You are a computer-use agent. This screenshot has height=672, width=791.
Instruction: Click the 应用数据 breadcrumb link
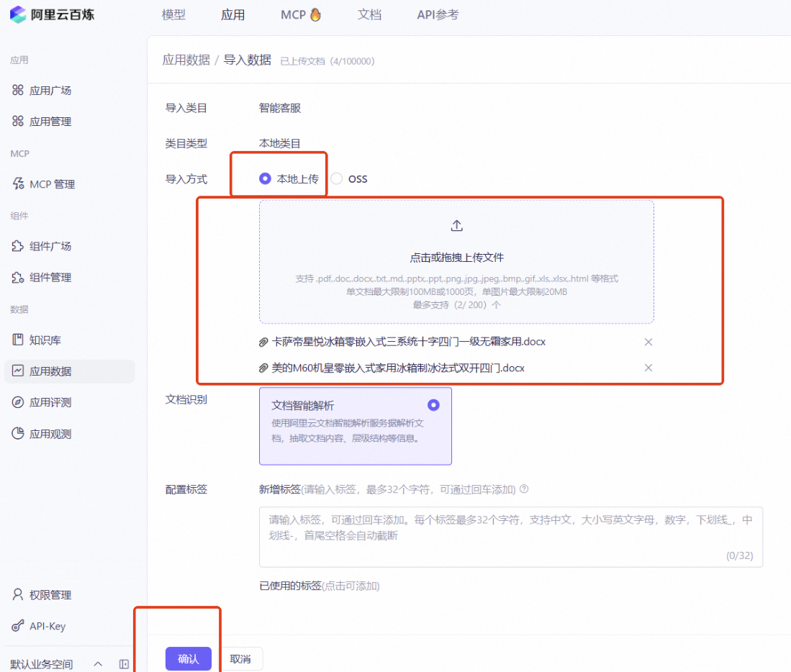tap(186, 60)
